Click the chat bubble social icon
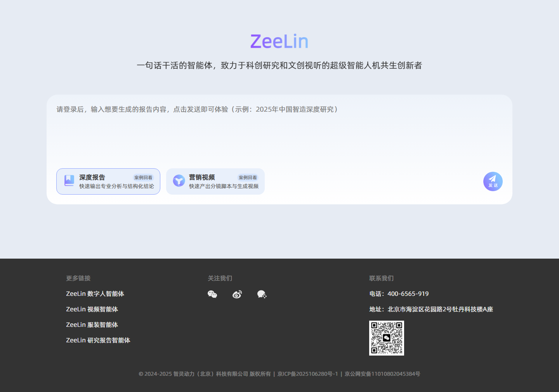The width and height of the screenshot is (559, 392). [x=262, y=295]
